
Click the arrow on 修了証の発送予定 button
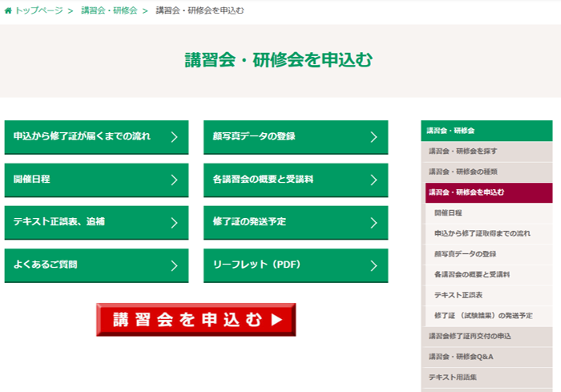(x=373, y=223)
